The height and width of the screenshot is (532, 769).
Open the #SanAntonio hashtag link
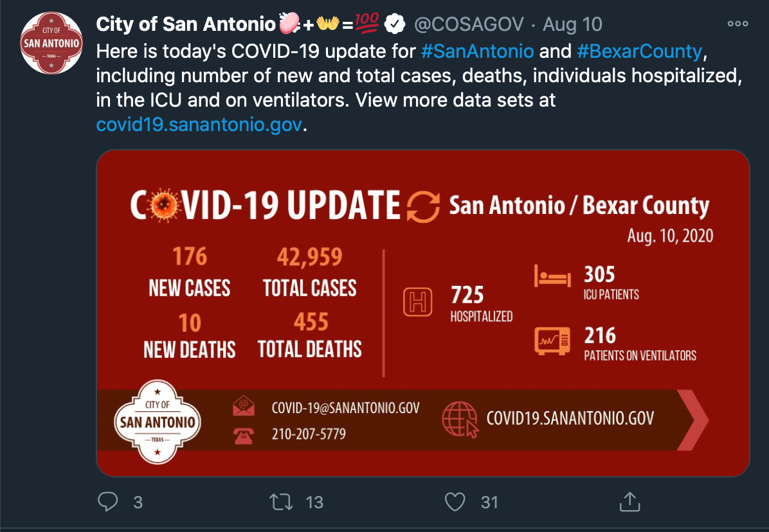[477, 49]
